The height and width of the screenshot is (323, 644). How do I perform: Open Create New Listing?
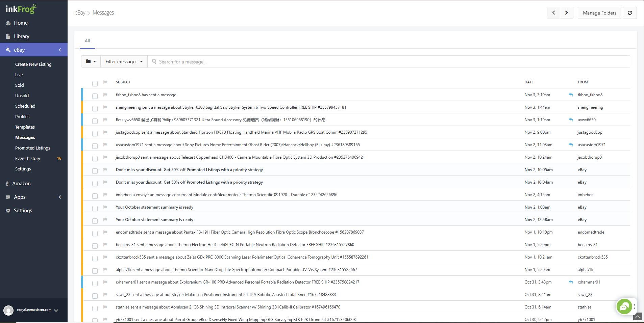tap(33, 64)
